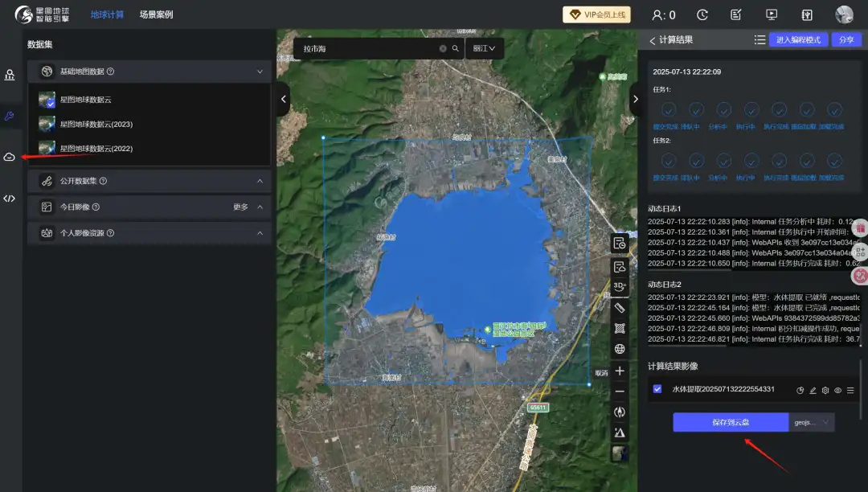Click the first 任务1 step checkmark 提交完成
The width and height of the screenshot is (868, 492).
[668, 110]
